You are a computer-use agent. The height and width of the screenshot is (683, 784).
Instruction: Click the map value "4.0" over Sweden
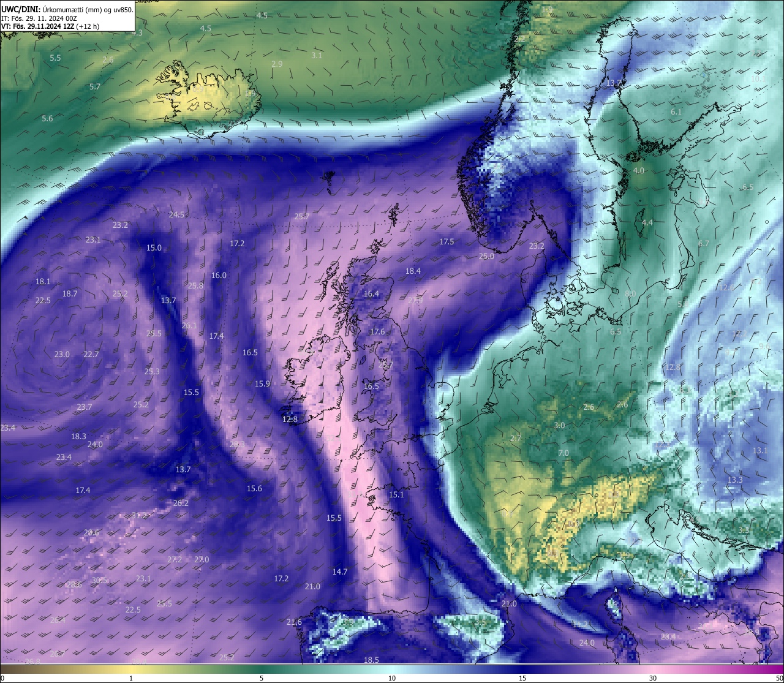639,171
